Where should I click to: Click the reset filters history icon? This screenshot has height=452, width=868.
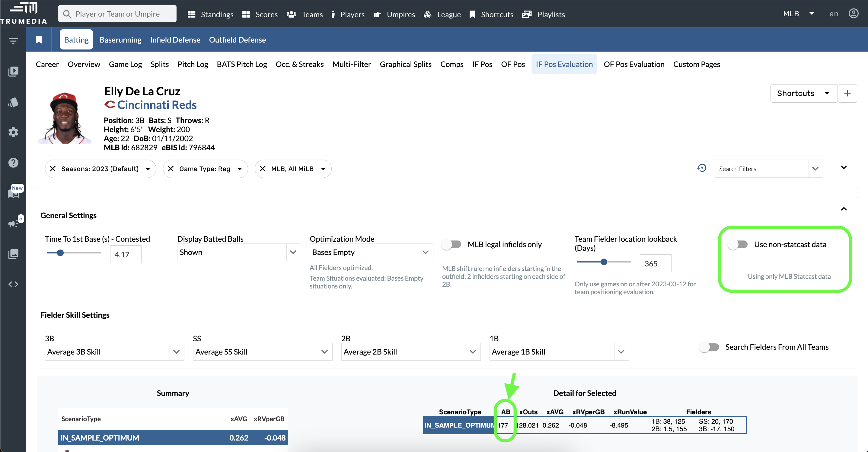(x=701, y=168)
